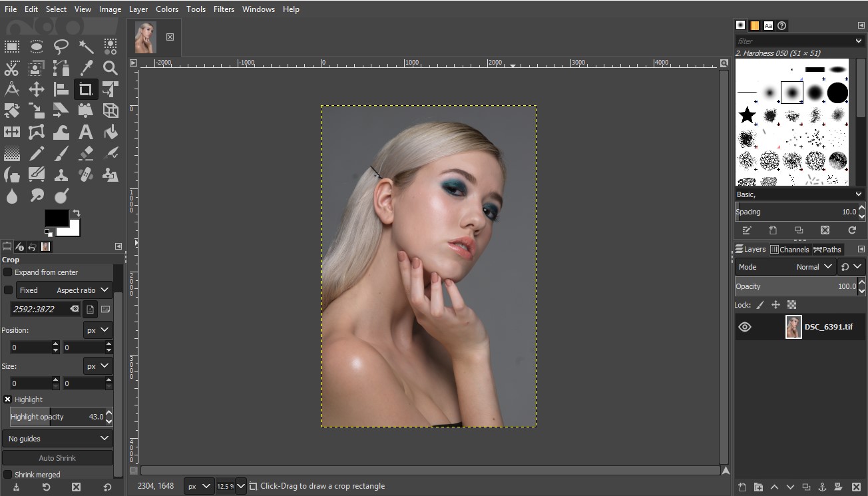Select the Crop tool in the toolbox
The width and height of the screenshot is (868, 496).
(85, 89)
